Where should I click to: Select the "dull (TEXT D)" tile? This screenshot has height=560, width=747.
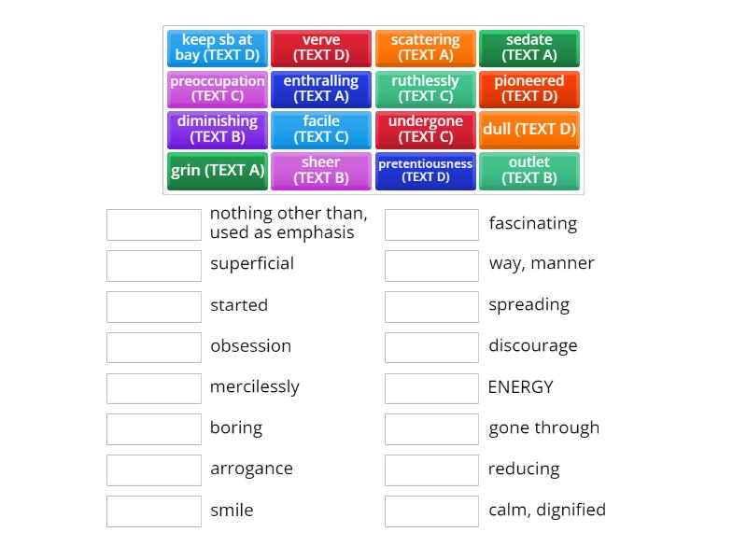click(x=529, y=130)
